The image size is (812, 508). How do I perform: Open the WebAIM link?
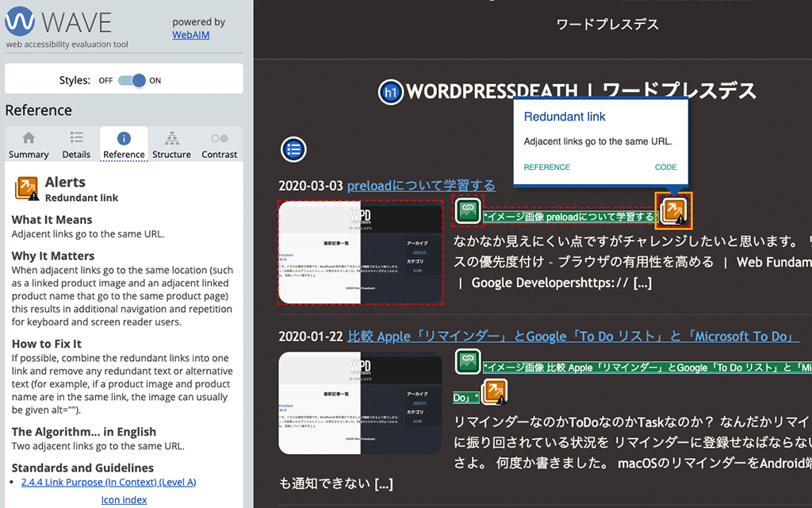(x=190, y=35)
